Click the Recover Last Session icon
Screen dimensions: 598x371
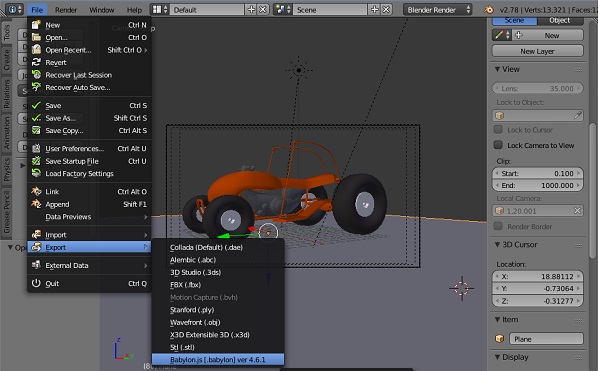36,75
